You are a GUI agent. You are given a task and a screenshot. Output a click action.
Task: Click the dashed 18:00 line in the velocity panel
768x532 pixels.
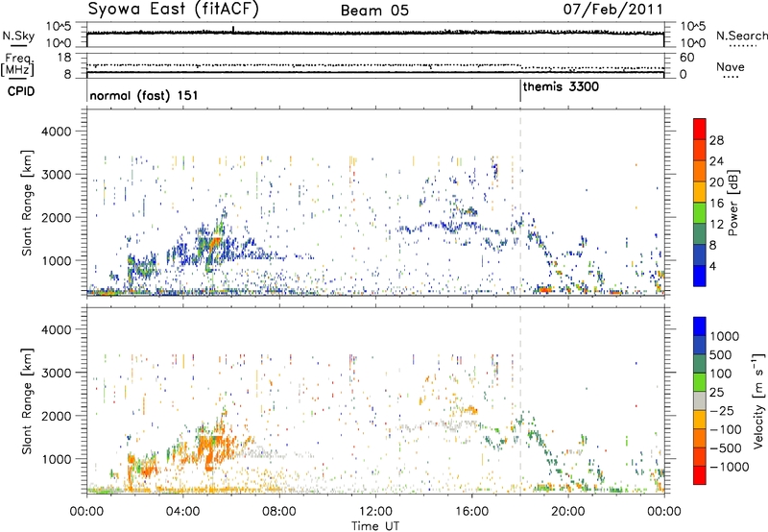point(520,399)
